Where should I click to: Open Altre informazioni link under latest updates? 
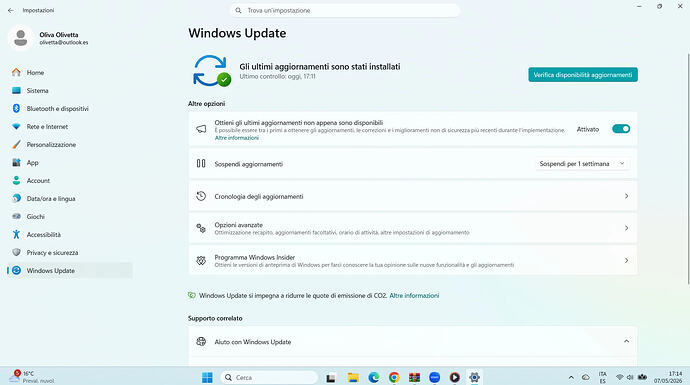click(x=237, y=138)
